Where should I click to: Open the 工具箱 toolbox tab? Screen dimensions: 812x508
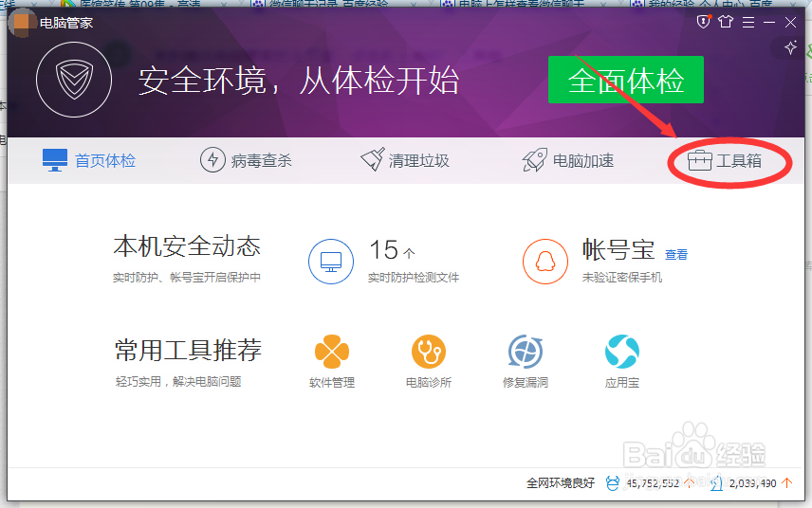725,161
